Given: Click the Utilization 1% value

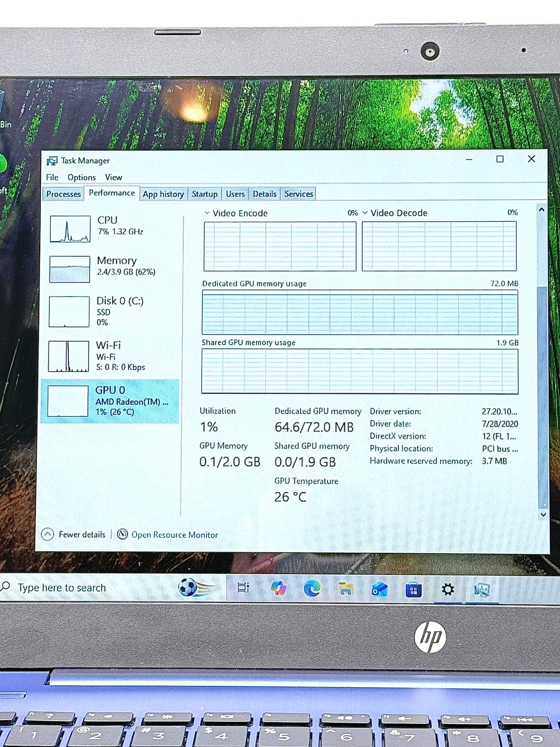Looking at the screenshot, I should [209, 427].
